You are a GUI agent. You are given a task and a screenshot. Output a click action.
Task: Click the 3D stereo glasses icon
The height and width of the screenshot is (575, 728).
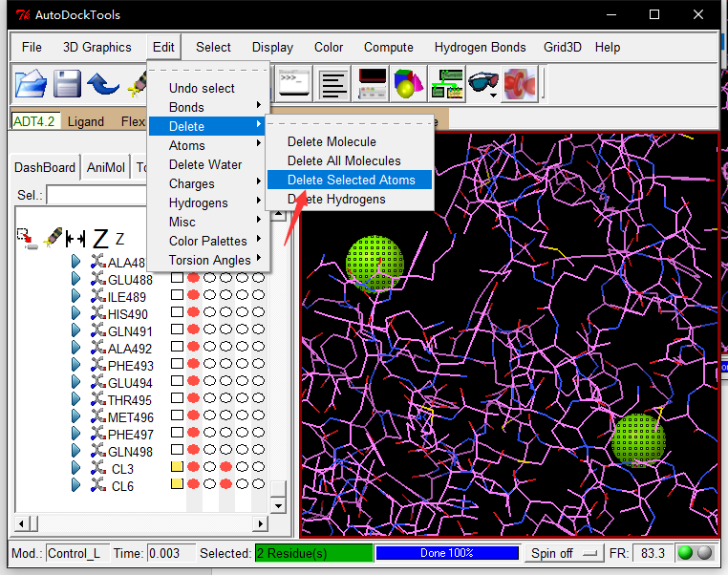pos(482,82)
